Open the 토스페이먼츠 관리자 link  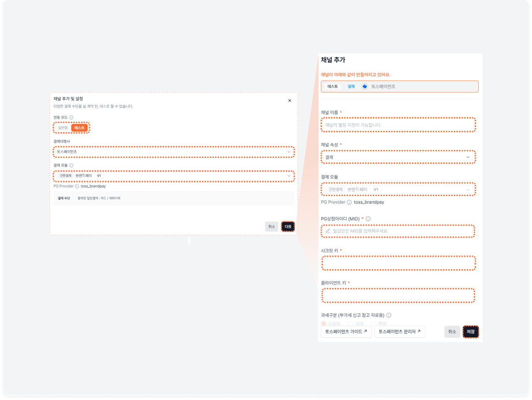point(399,331)
